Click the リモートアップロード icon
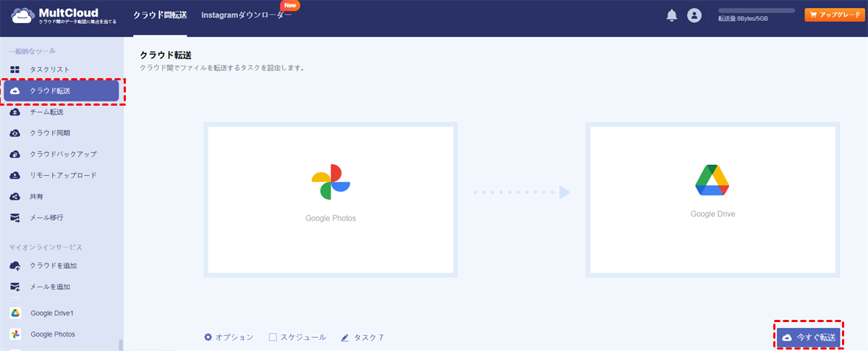The height and width of the screenshot is (351, 868). pyautogui.click(x=14, y=175)
